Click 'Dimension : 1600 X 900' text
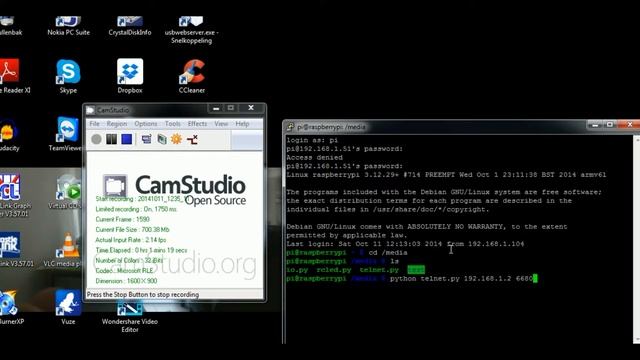Screen dimensions: 640x360 pos(126,281)
